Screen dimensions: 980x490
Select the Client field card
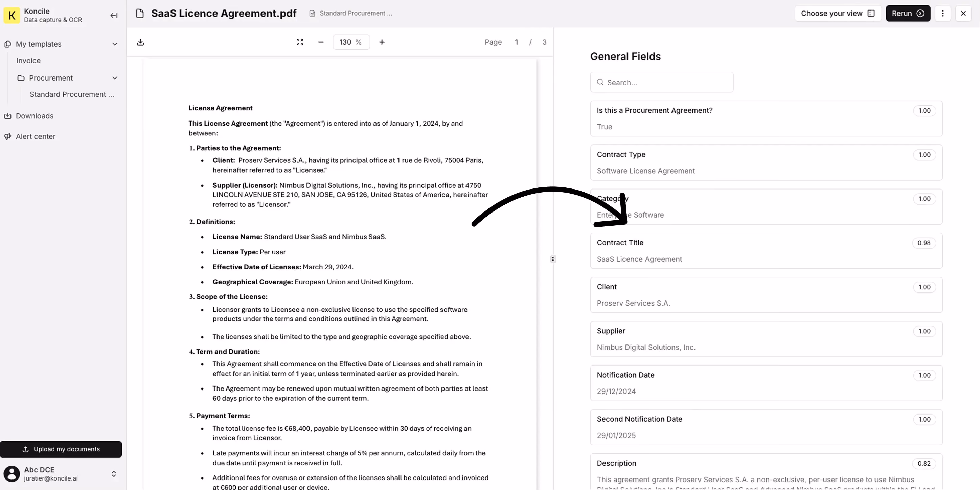pyautogui.click(x=766, y=295)
